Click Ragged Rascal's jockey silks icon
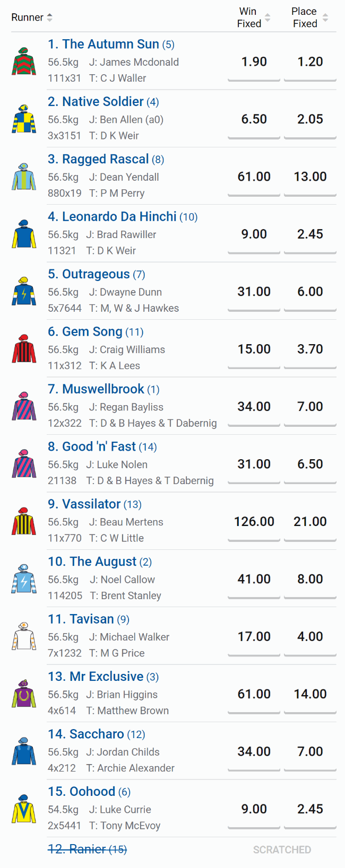 [x=24, y=177]
